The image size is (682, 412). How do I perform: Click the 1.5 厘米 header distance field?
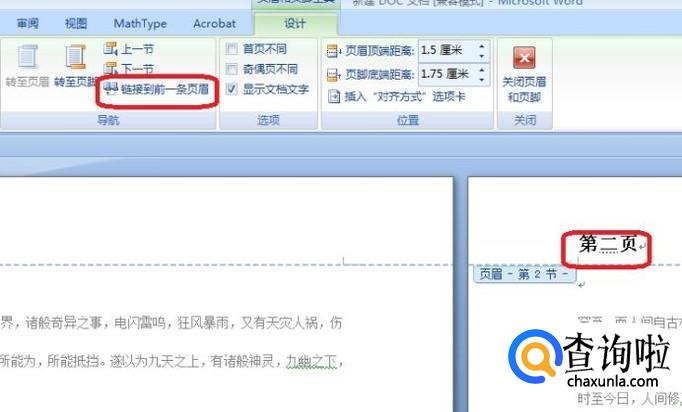click(445, 50)
